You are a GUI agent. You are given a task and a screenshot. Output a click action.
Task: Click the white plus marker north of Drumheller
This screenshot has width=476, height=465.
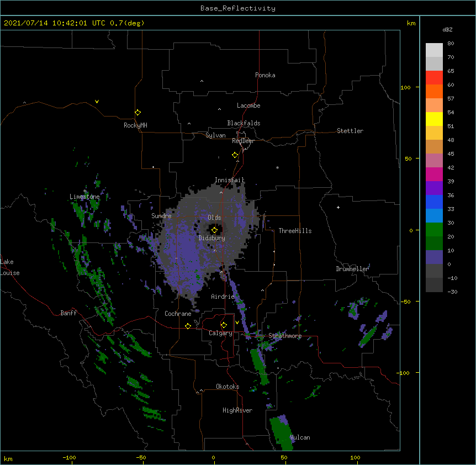coord(338,207)
